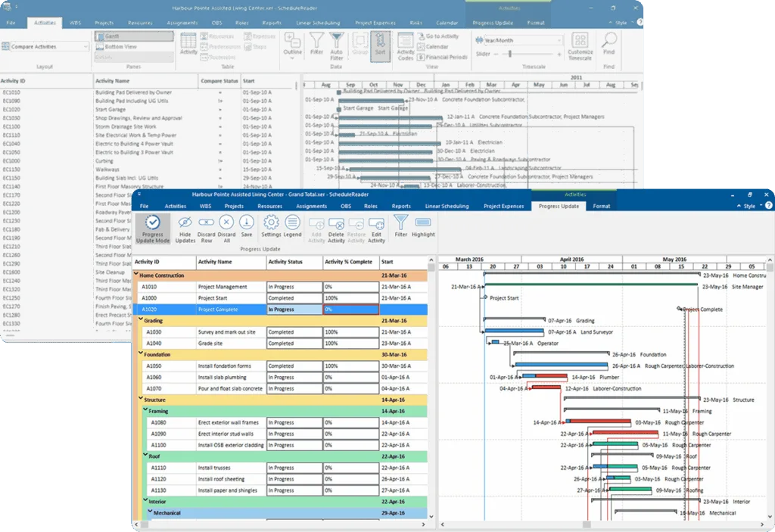The image size is (775, 532).
Task: Switch to the Linear Scheduling tab
Action: tap(447, 206)
